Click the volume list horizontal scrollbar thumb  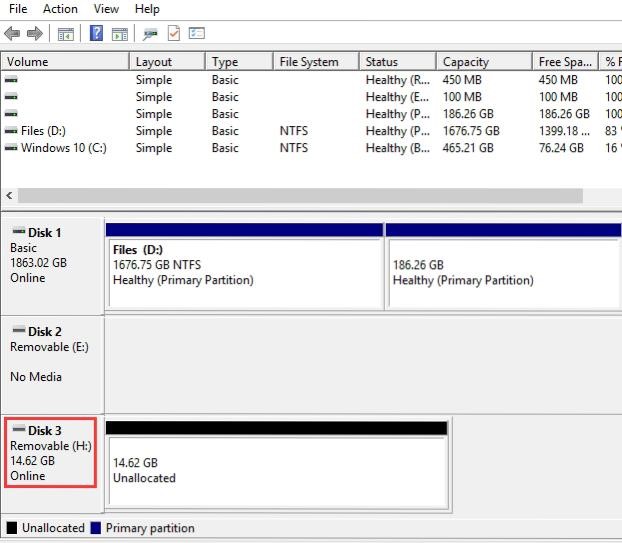pyautogui.click(x=300, y=196)
